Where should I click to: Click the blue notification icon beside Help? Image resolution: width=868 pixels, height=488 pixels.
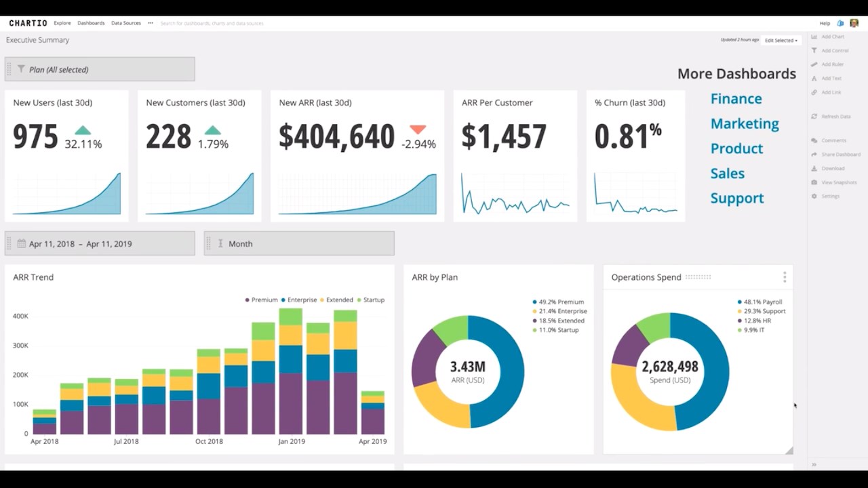[841, 23]
